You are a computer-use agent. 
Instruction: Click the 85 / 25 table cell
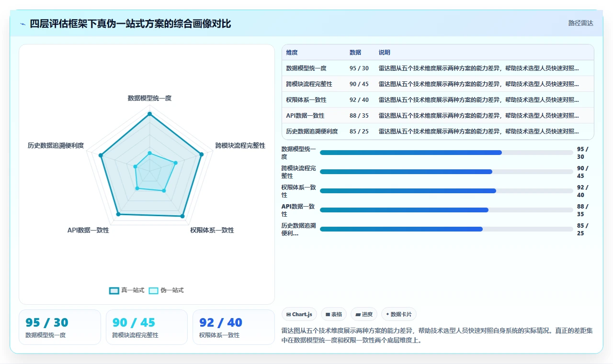point(359,131)
